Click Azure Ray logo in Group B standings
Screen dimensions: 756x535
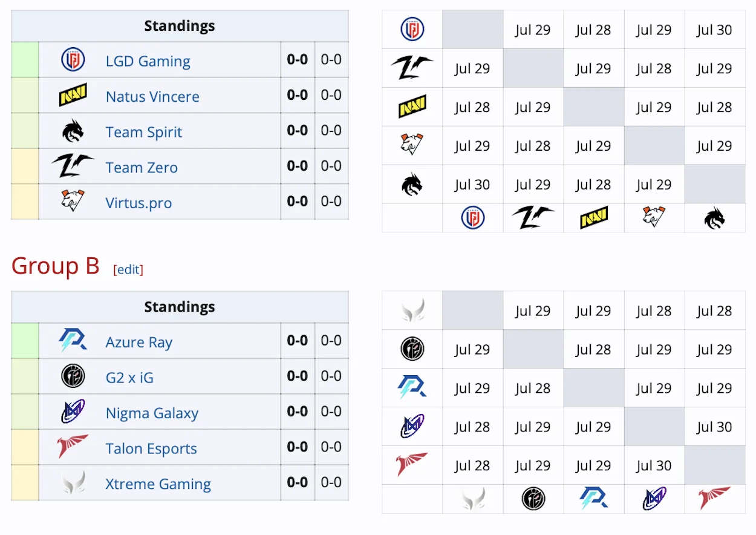tap(73, 341)
